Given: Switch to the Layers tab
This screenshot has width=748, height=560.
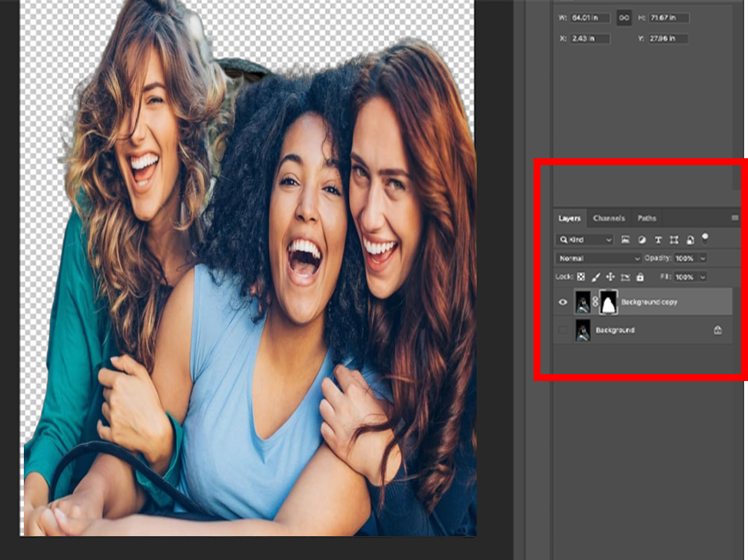Looking at the screenshot, I should (x=570, y=218).
